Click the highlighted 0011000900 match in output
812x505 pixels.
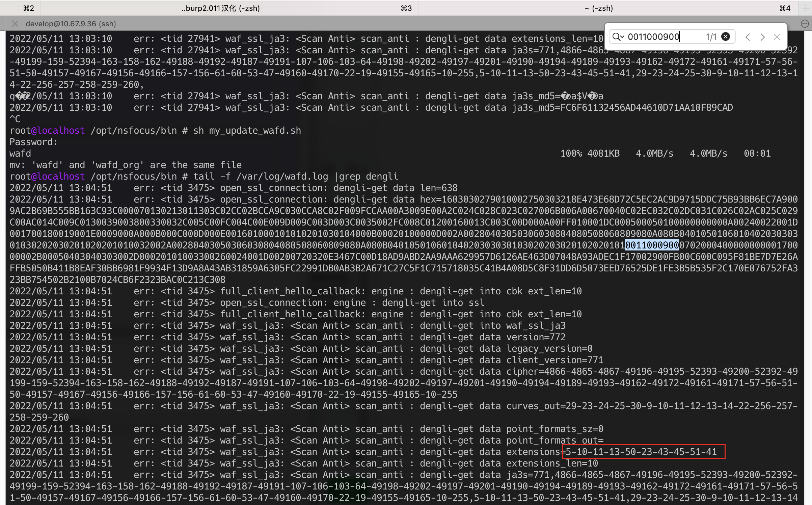pyautogui.click(x=652, y=245)
